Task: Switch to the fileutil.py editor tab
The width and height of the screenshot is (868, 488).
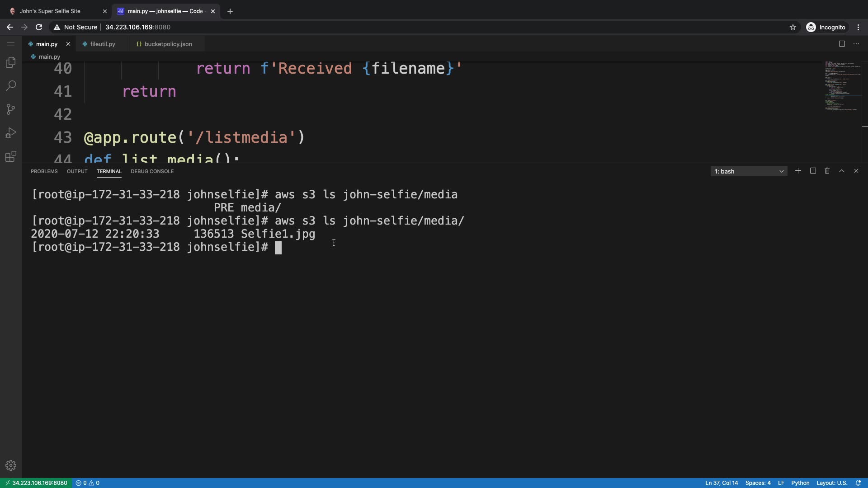Action: coord(103,44)
